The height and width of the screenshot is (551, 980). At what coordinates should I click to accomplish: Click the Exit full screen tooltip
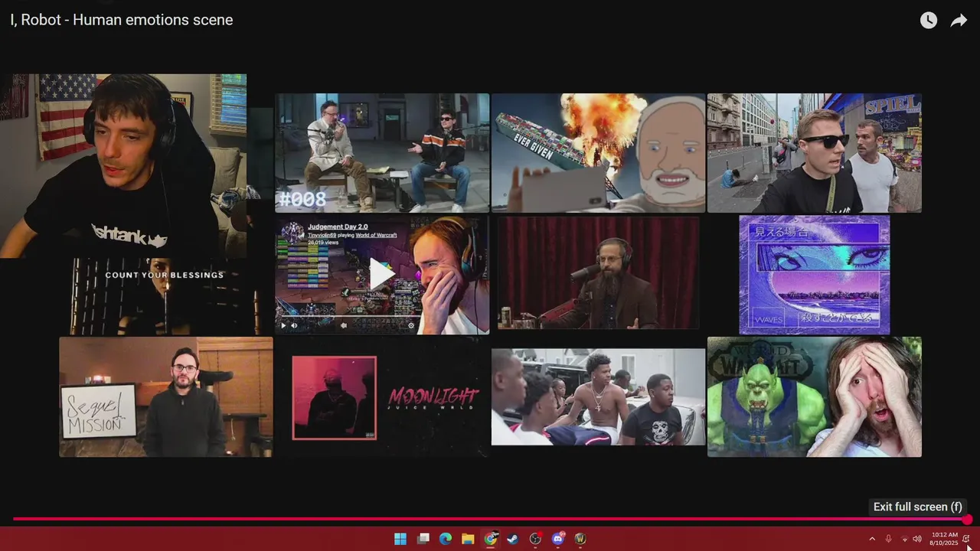pos(918,507)
